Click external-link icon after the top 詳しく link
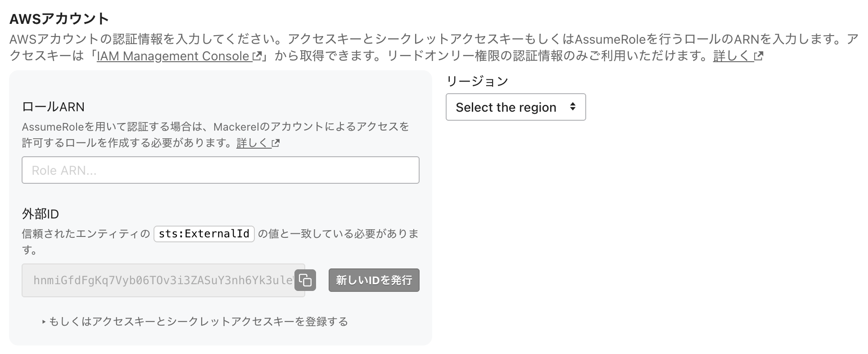Viewport: 868px width, 354px height. (x=759, y=56)
